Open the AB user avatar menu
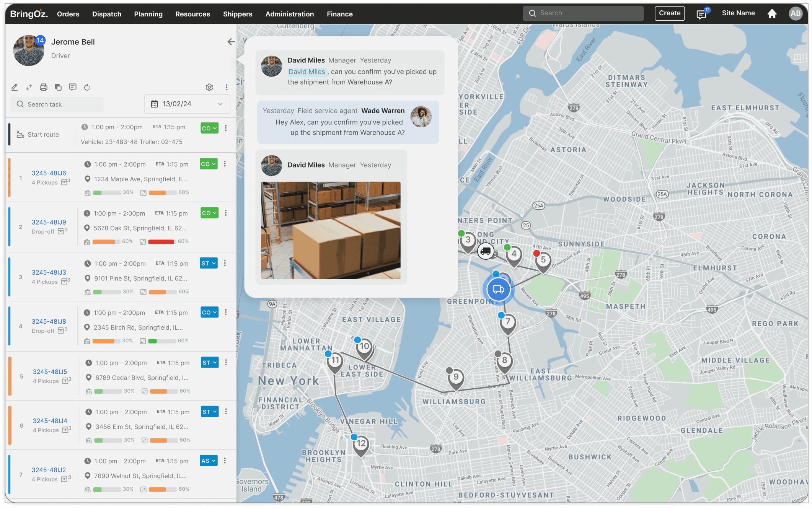Screen dimensions: 812x508 [x=796, y=13]
